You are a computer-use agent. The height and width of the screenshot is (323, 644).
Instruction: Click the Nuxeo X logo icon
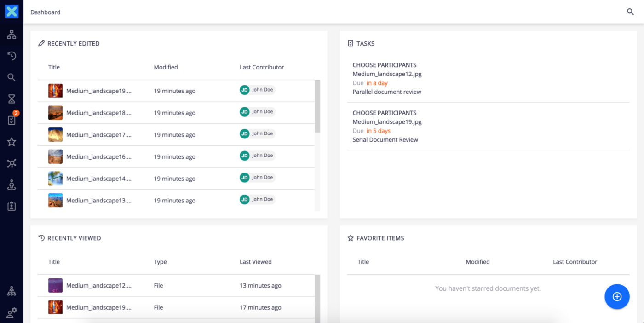coord(11,12)
